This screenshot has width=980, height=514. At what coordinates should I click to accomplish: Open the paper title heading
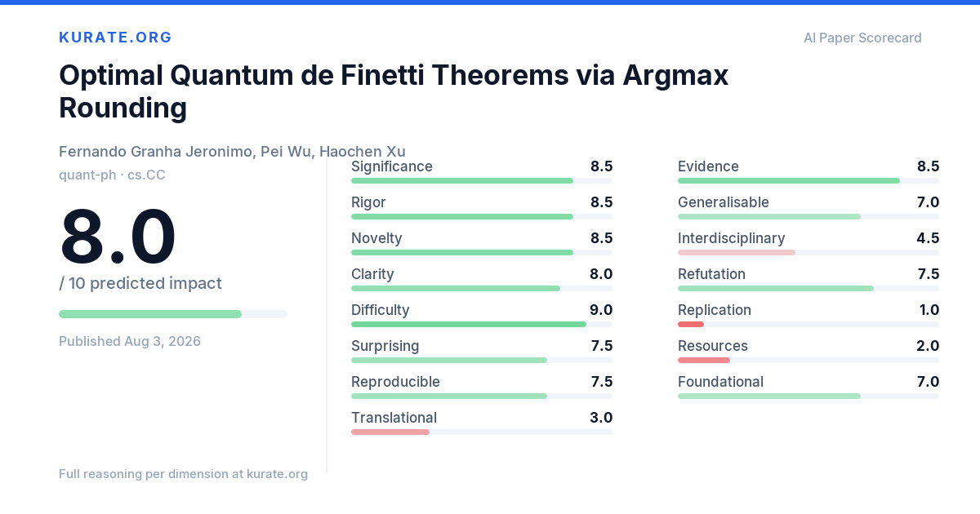click(394, 91)
